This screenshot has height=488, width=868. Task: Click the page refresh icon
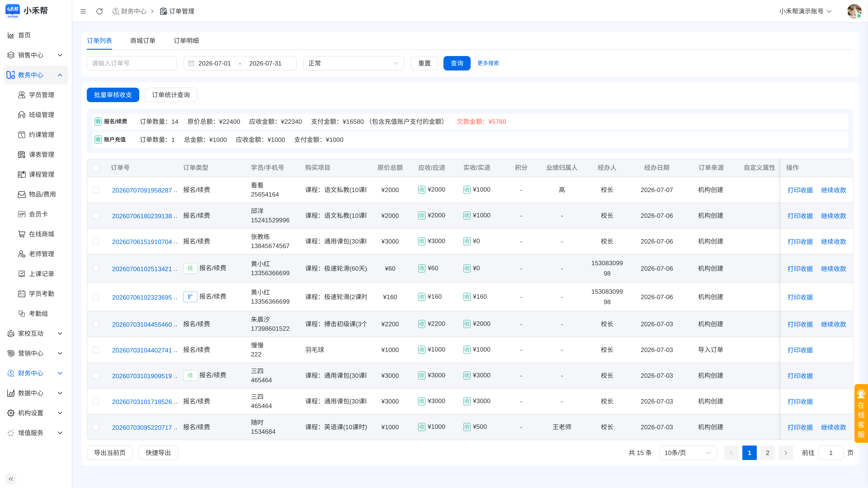99,11
